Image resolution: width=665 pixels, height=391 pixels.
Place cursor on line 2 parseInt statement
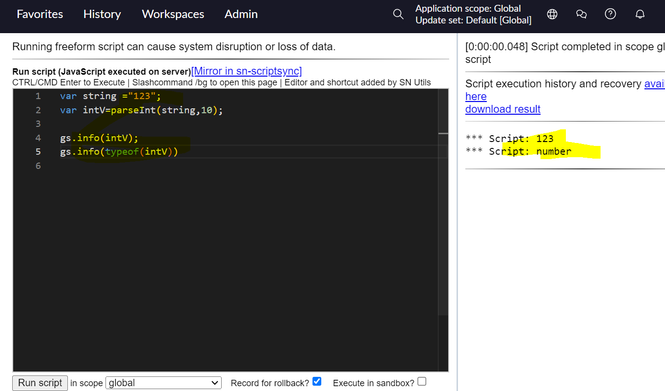[x=141, y=110]
